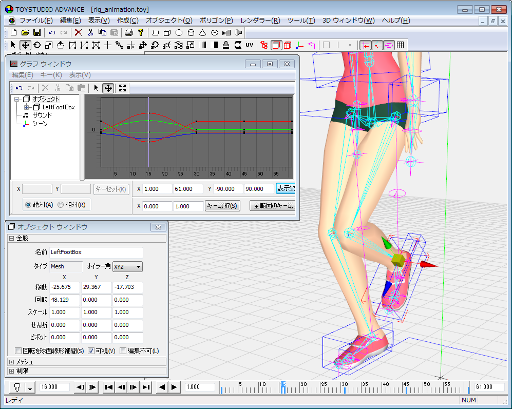Click the save file toolbar icon
The image size is (512, 409).
[x=37, y=33]
